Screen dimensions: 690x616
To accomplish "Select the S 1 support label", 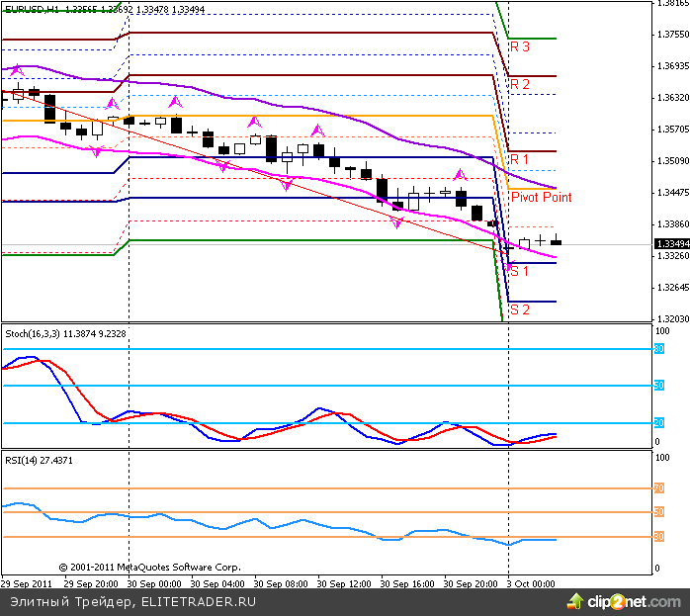I will point(519,271).
